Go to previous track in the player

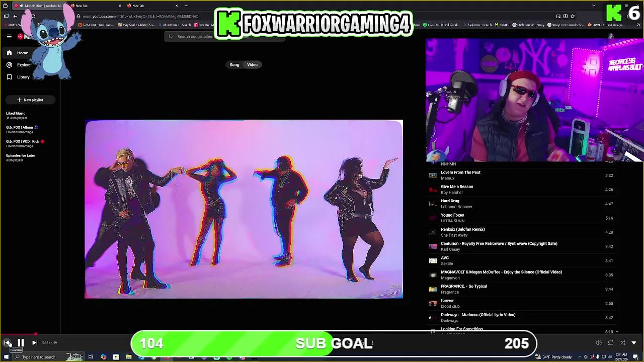[8, 343]
